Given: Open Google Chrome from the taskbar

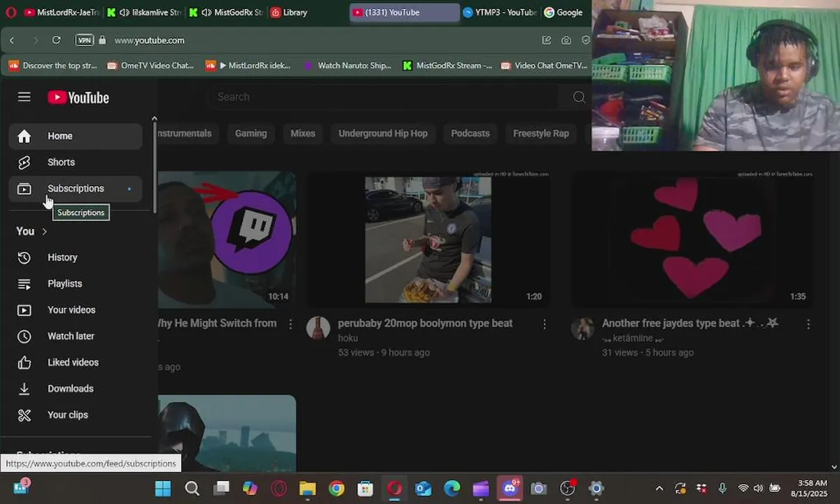Looking at the screenshot, I should [337, 489].
